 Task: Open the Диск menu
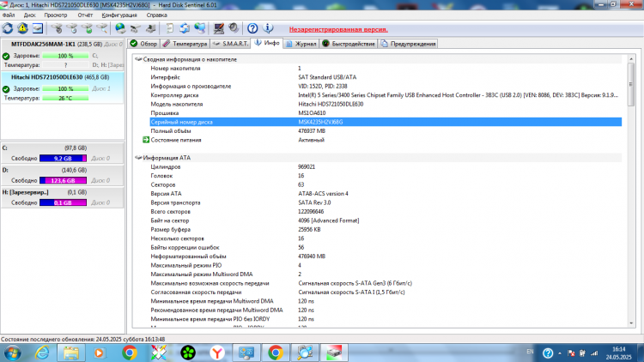click(29, 15)
